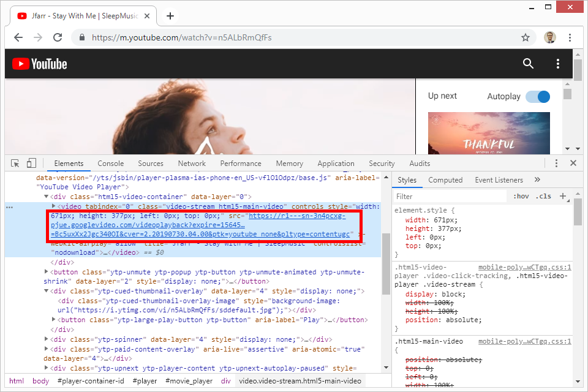Image resolution: width=588 pixels, height=392 pixels.
Task: Close the DevTools panel
Action: pos(573,164)
